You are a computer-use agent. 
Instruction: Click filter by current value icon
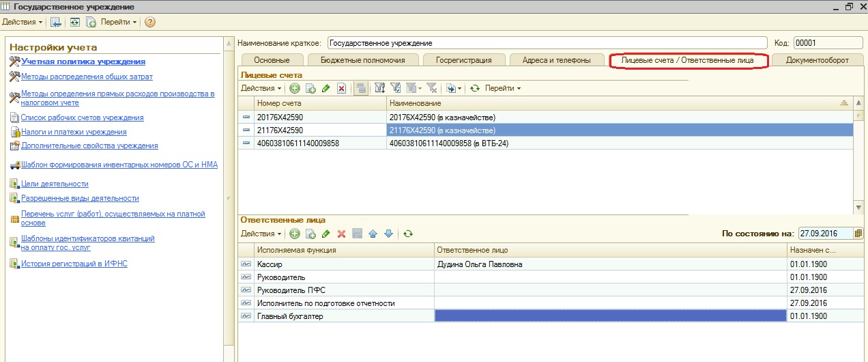(x=396, y=88)
